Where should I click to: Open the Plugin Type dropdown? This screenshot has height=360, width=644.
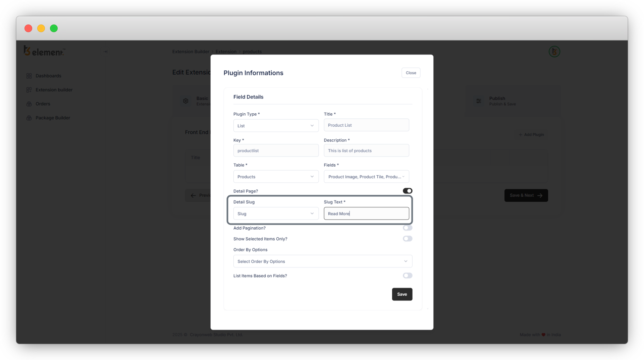276,126
